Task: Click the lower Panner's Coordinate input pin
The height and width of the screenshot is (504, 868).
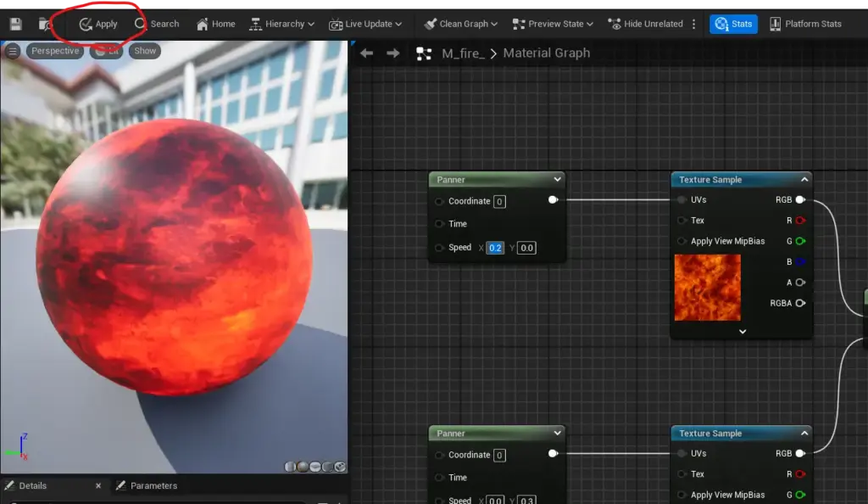Action: (440, 455)
